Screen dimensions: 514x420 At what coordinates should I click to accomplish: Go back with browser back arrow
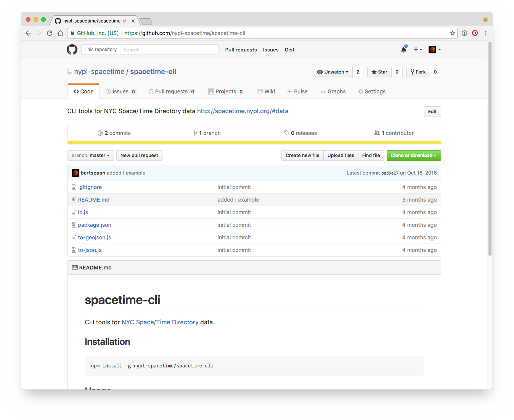pos(28,33)
